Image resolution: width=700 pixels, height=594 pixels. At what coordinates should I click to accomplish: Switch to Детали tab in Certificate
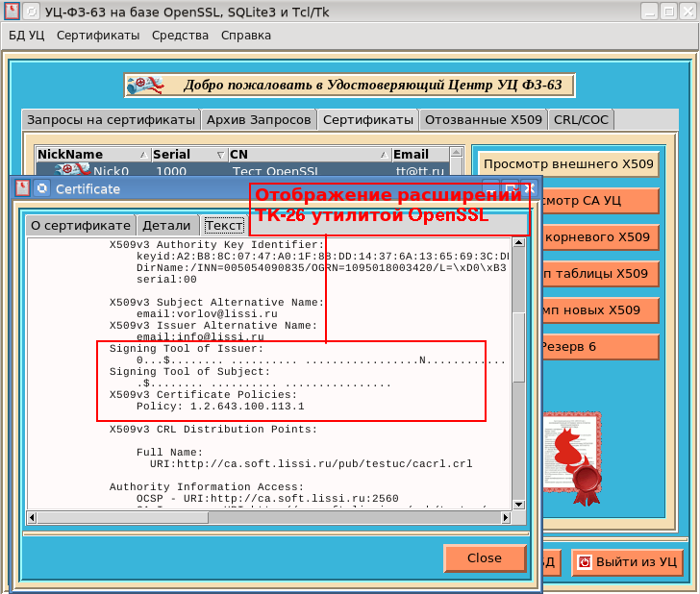[x=166, y=225]
